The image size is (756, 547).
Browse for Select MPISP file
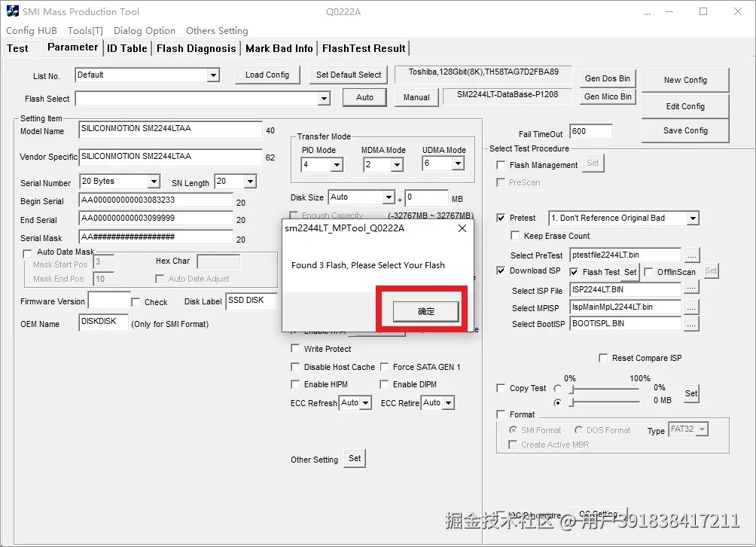point(692,307)
